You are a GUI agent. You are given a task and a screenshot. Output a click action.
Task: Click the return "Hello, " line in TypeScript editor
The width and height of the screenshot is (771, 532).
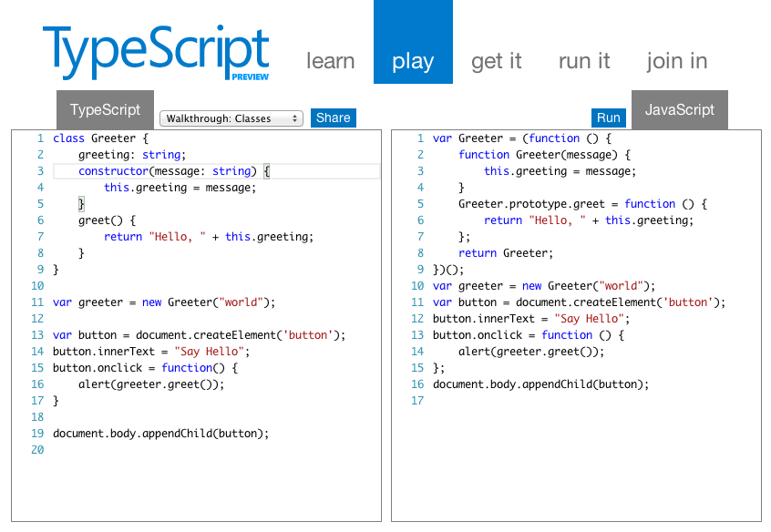pyautogui.click(x=209, y=237)
